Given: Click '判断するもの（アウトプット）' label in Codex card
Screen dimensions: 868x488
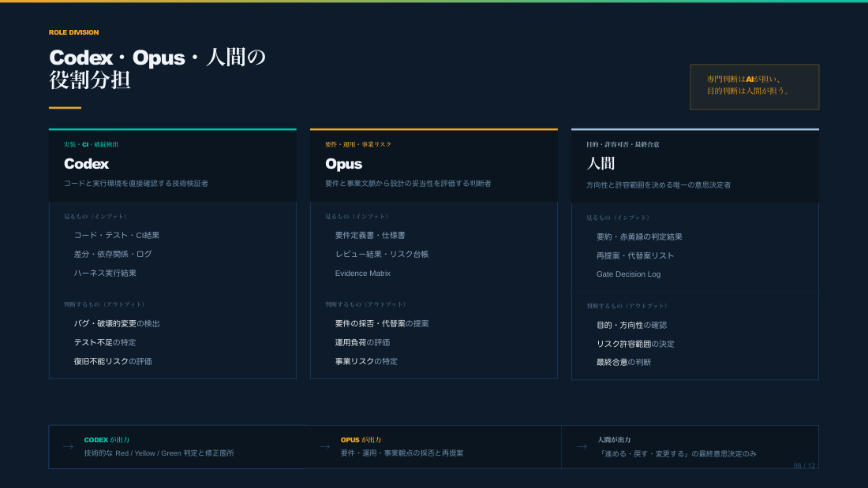Looking at the screenshot, I should tap(105, 304).
